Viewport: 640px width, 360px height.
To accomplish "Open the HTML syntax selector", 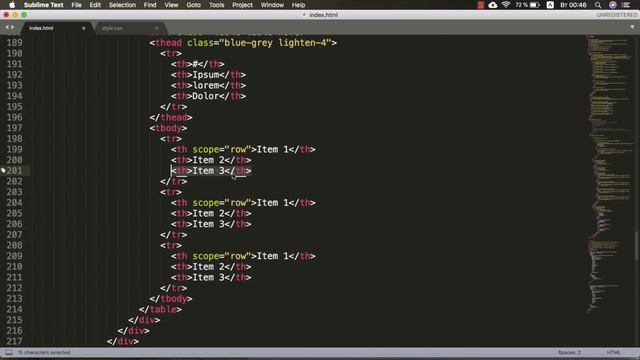I will 613,352.
